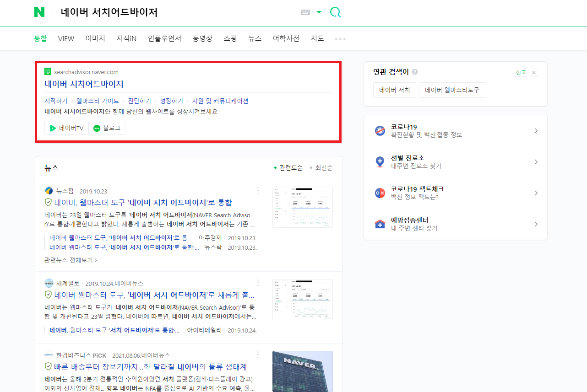Click the 세계일보 publisher icon
The height and width of the screenshot is (392, 587).
pos(49,283)
